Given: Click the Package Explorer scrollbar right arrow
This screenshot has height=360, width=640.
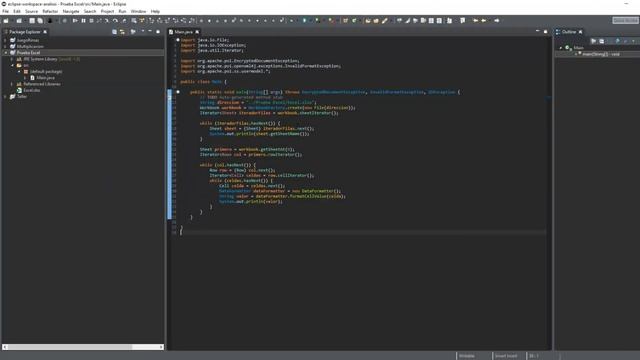Looking at the screenshot, I should click(161, 347).
